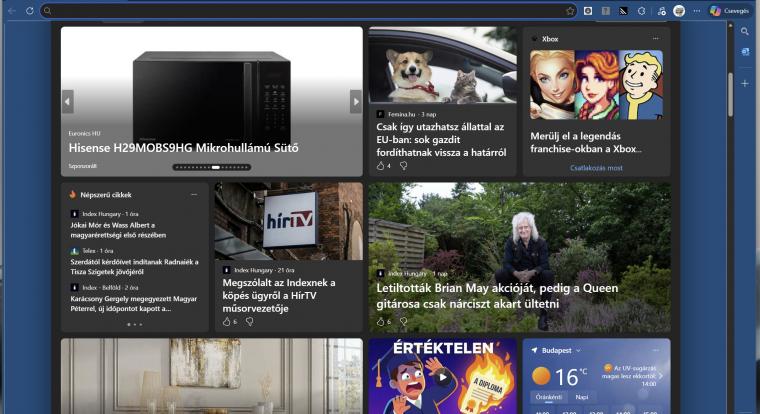The height and width of the screenshot is (414, 760).
Task: Click the Népszerű cikkek page dots
Action: 135,324
